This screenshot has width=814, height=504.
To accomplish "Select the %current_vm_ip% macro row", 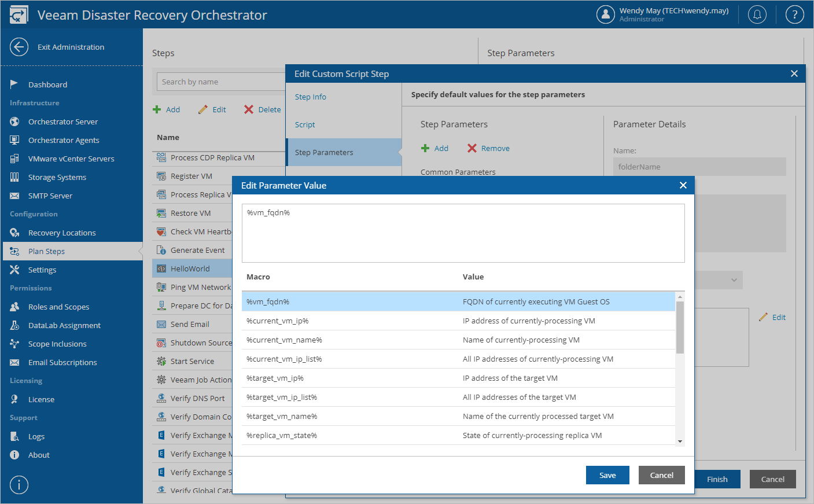I will pos(458,321).
